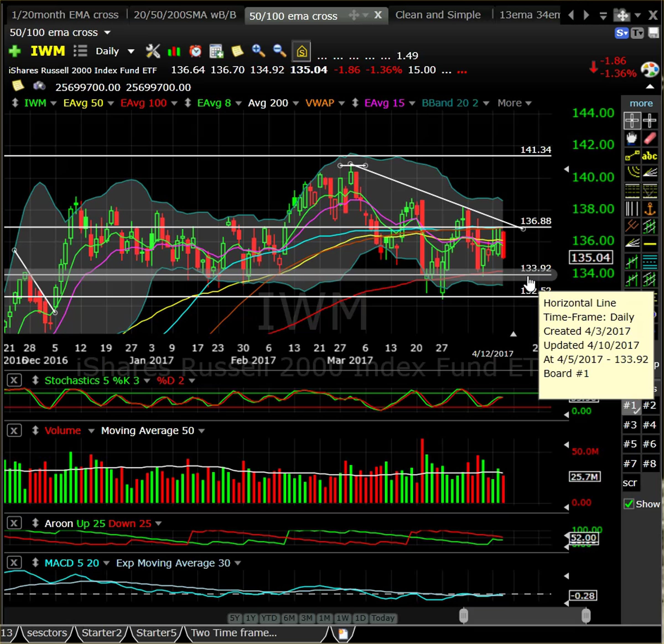The height and width of the screenshot is (644, 664).
Task: Click the yellow house S icon
Action: coord(302,51)
